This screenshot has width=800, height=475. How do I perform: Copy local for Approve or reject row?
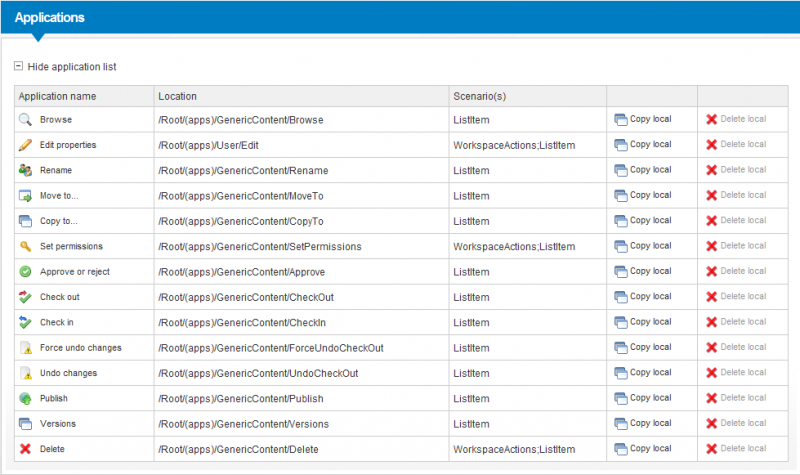tap(643, 271)
